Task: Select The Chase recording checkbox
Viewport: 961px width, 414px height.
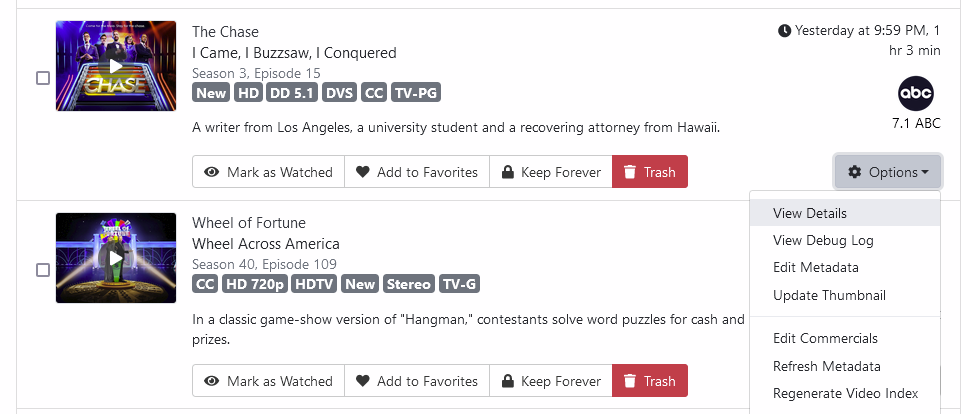Action: [x=43, y=78]
